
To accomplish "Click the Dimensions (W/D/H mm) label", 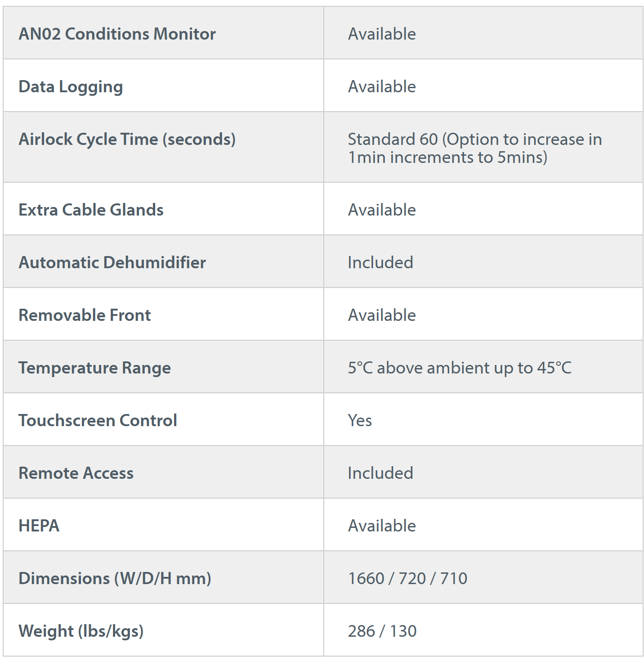I will 115,578.
